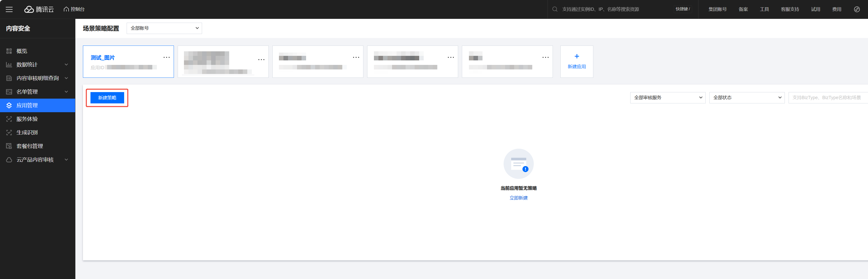Open the 全部审核服务 filter dropdown

click(667, 98)
